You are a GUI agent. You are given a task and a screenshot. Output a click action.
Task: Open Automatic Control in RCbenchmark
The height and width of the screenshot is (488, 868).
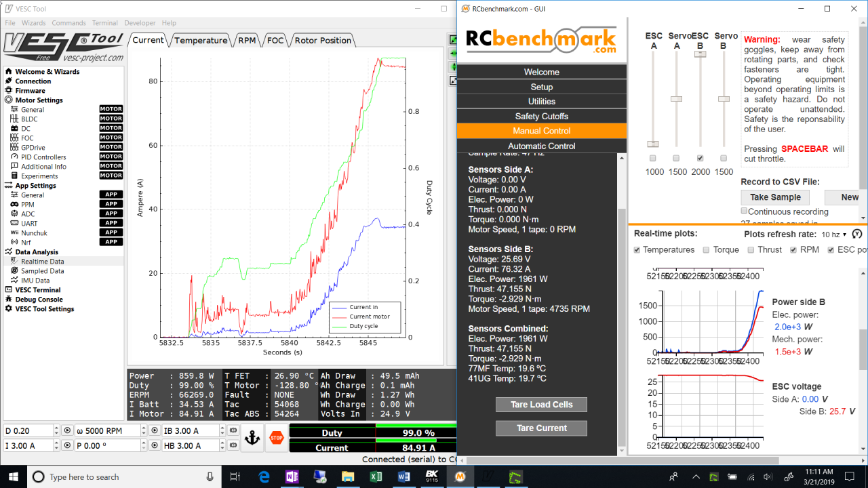[541, 146]
